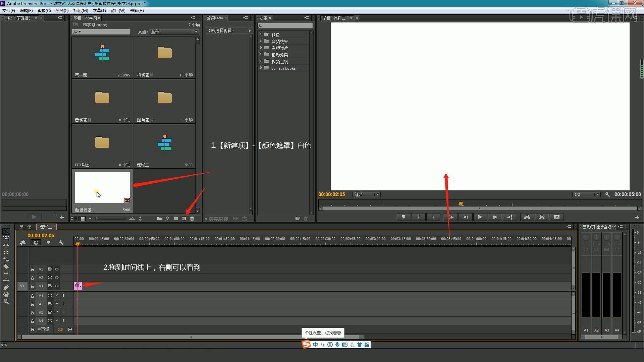The height and width of the screenshot is (362, 644).
Task: Open the 窗口(W) menu
Action: click(x=118, y=11)
